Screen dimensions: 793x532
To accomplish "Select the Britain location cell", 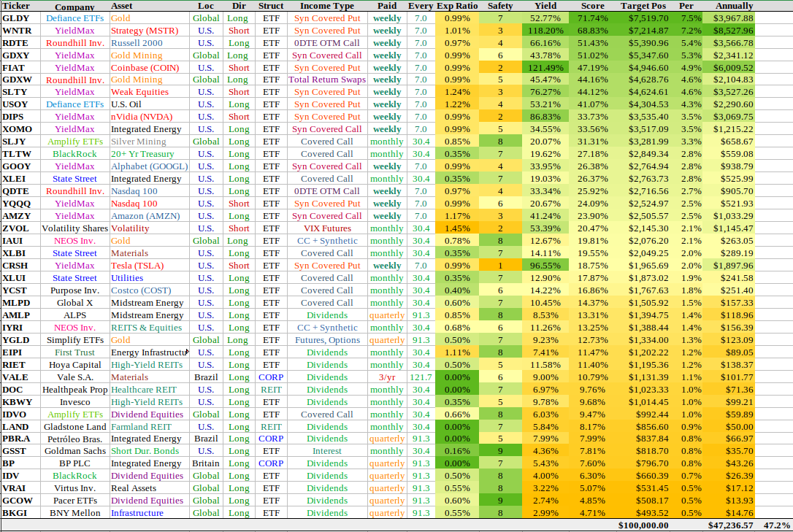I will tap(205, 463).
